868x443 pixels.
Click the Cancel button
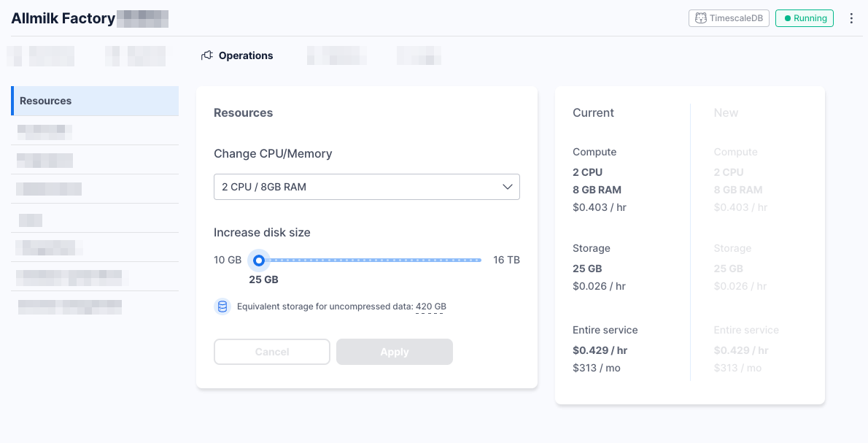272,352
